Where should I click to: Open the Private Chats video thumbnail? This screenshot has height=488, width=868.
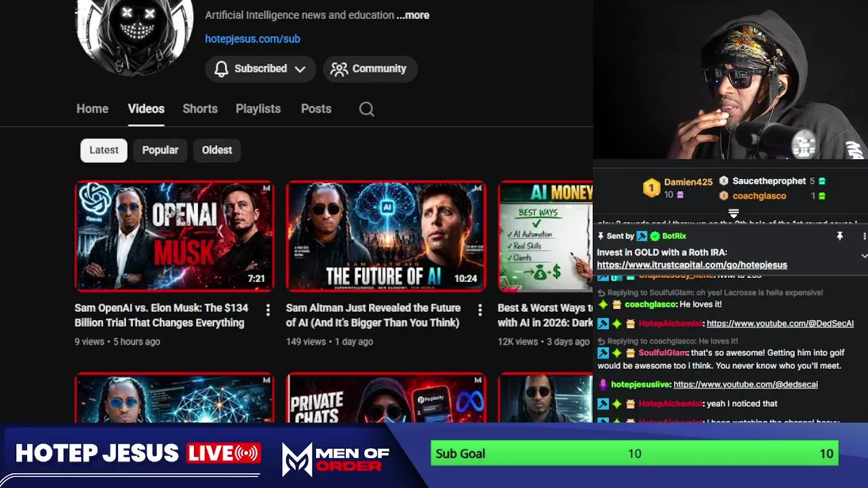(x=386, y=398)
